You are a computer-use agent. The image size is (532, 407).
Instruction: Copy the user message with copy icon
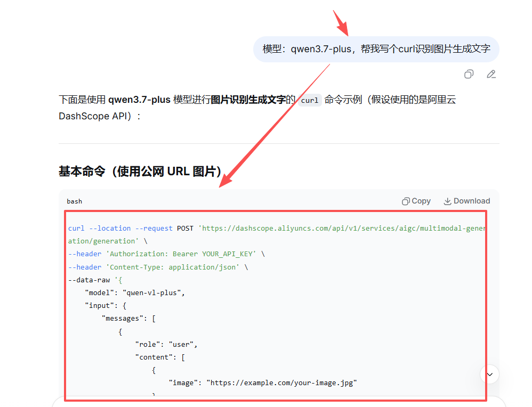469,74
